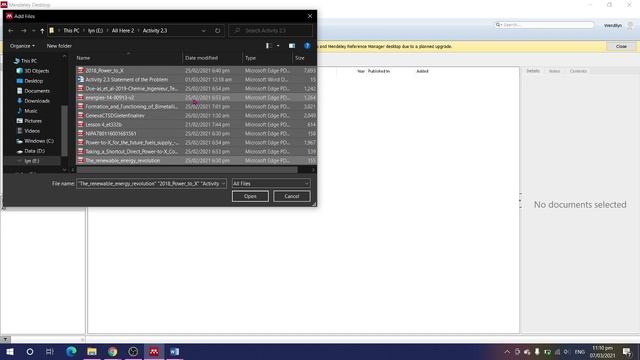
Task: Change the file view layout icon
Action: [268, 46]
